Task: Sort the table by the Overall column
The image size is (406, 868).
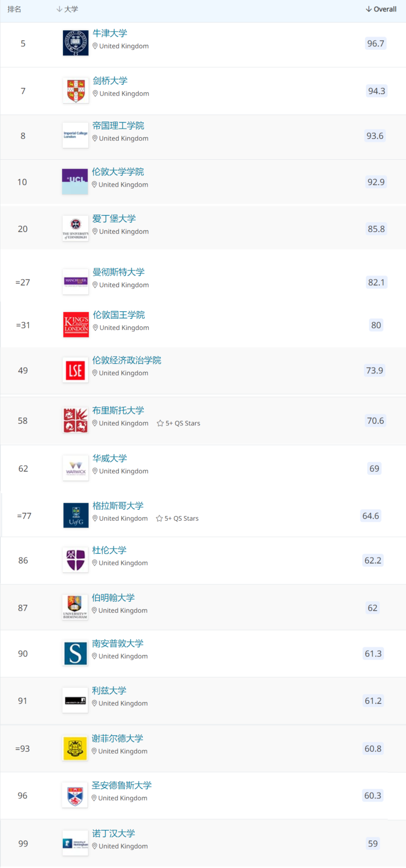Action: (381, 9)
